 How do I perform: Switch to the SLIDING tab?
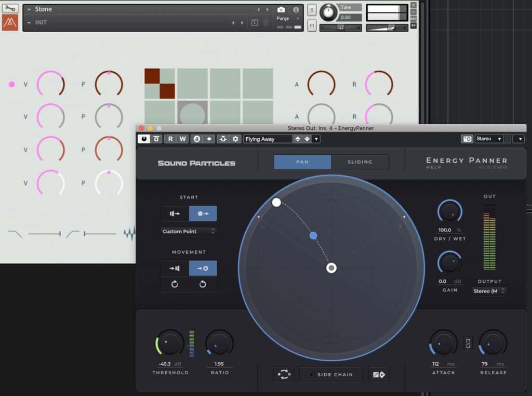coord(360,162)
